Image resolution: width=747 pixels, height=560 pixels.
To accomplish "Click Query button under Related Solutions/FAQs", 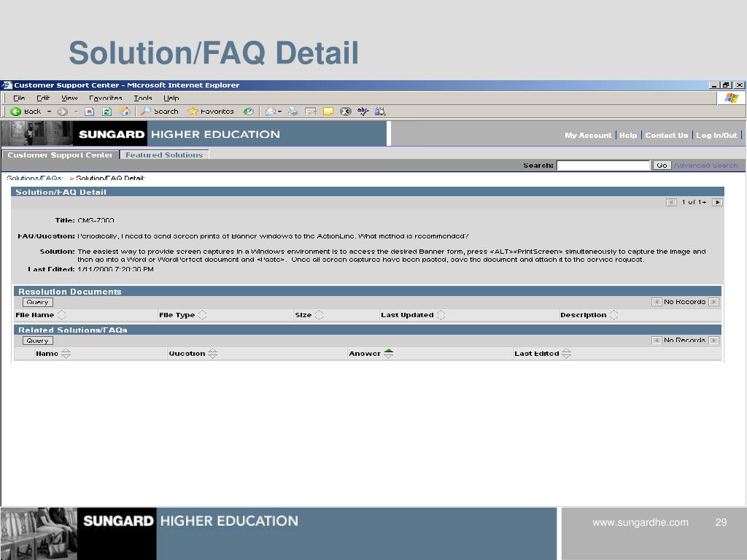I will coord(38,341).
